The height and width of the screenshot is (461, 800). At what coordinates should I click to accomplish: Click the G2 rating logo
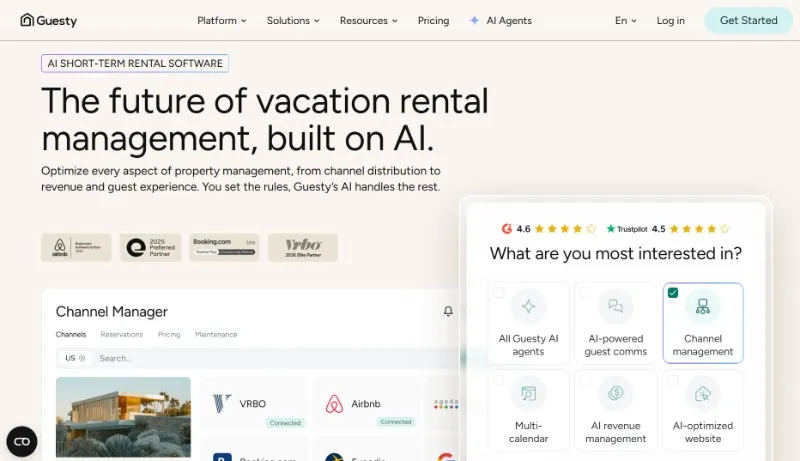coord(507,229)
